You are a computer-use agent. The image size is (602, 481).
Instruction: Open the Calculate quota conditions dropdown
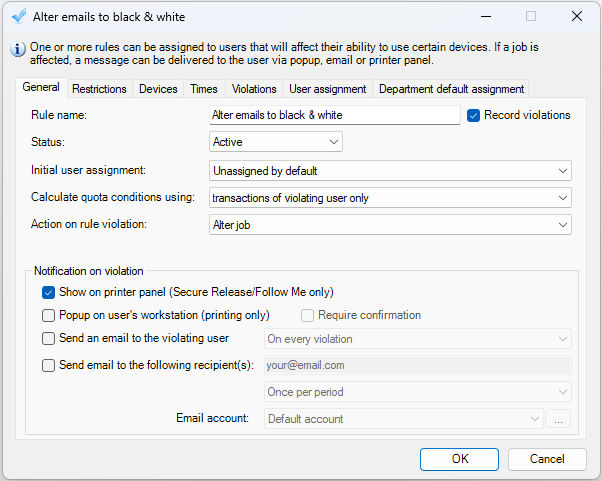point(390,198)
